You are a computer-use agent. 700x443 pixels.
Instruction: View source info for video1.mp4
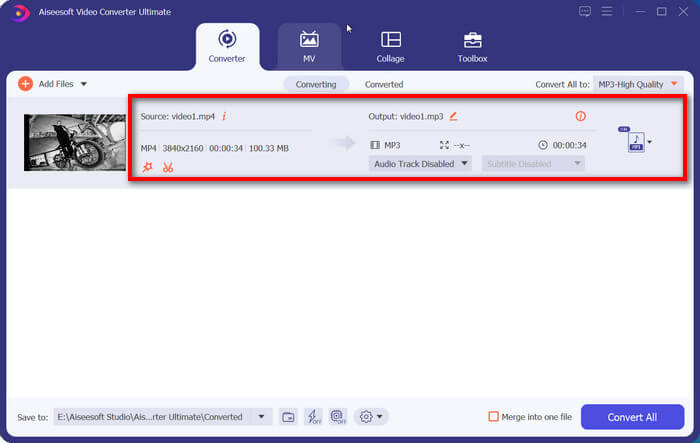224,116
